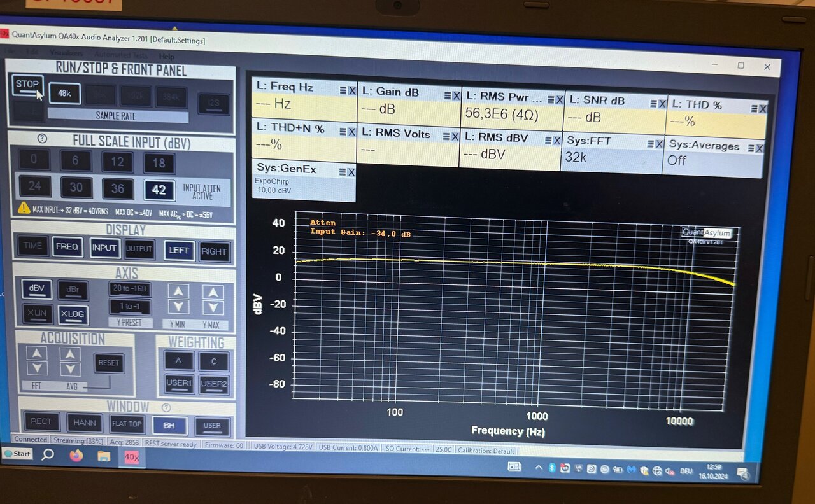
Task: Set full scale input to 42 dBV
Action: click(x=159, y=190)
